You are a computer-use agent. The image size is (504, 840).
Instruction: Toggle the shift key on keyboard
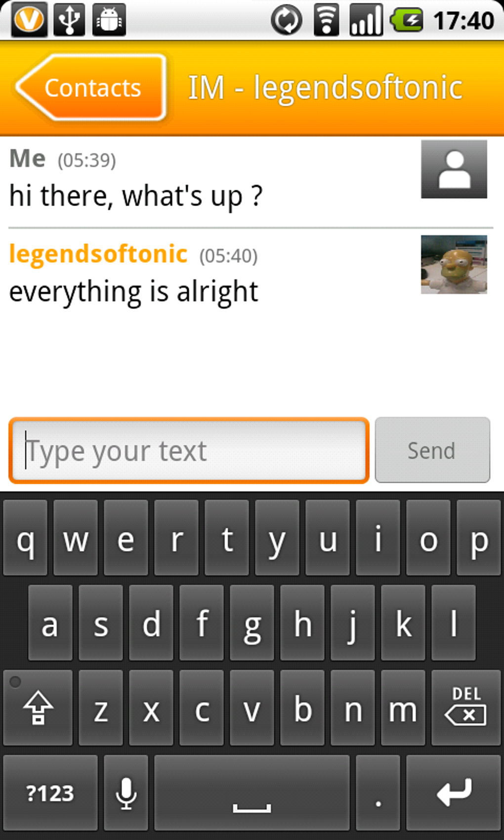[38, 708]
